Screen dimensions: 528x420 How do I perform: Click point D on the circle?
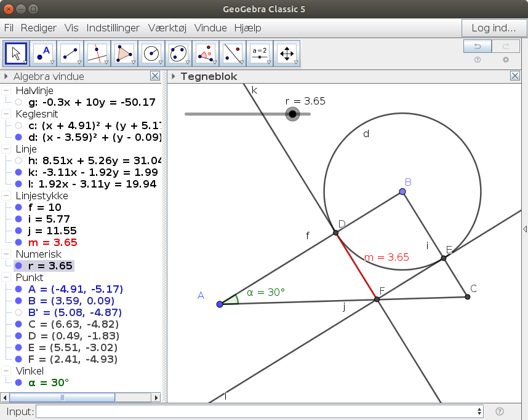[335, 232]
